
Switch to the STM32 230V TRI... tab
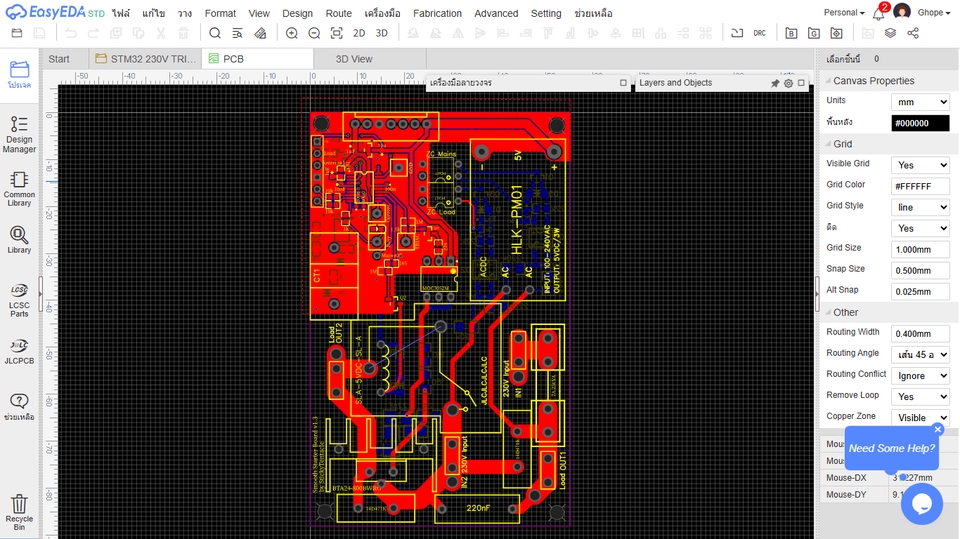tap(145, 59)
